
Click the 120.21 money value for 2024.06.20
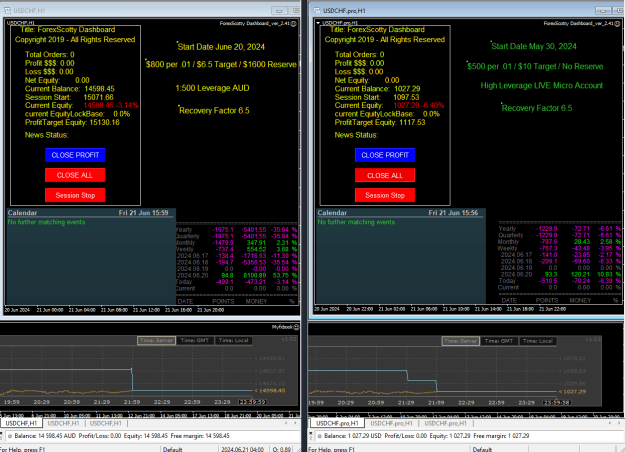580,274
